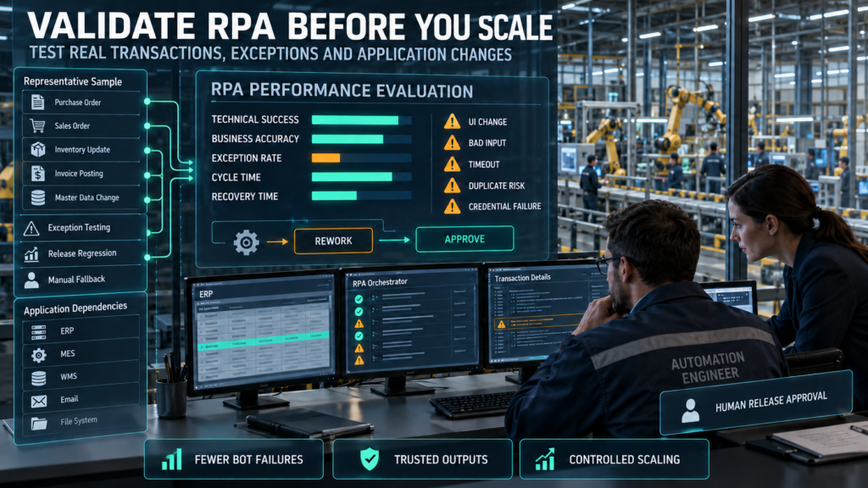This screenshot has height=488, width=868.
Task: Click the File System folder icon
Action: [x=39, y=424]
